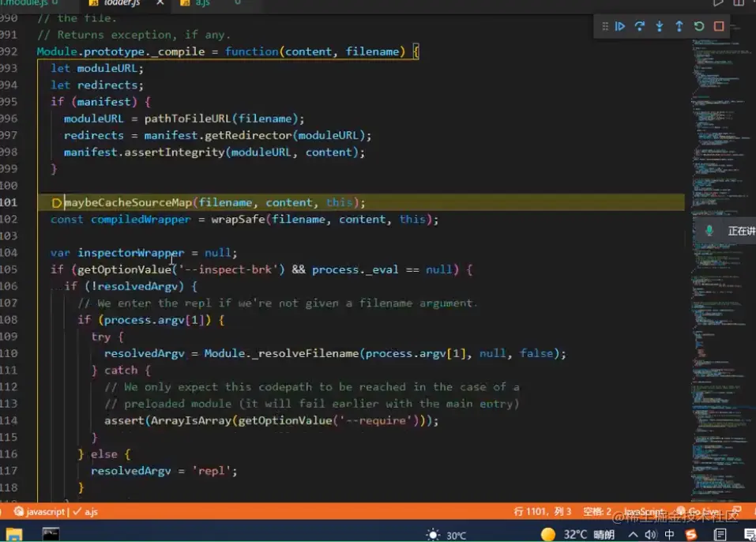Viewport: 756px width, 542px height.
Task: Click the Run icon in editor title
Action: [718, 3]
